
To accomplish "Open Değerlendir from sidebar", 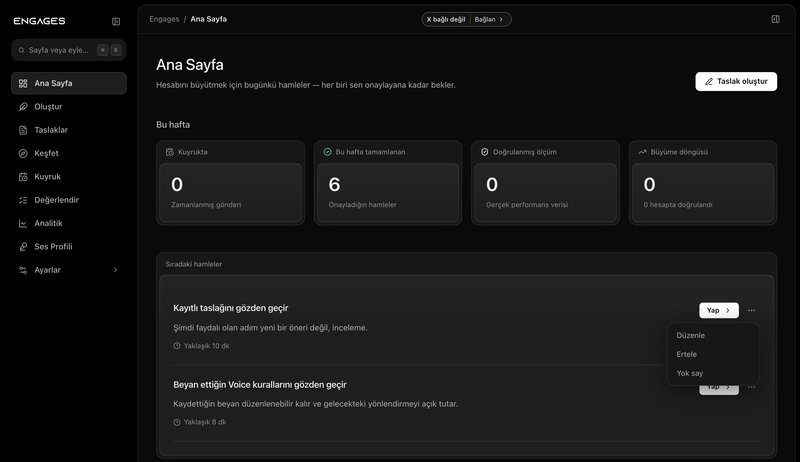I will (x=69, y=200).
